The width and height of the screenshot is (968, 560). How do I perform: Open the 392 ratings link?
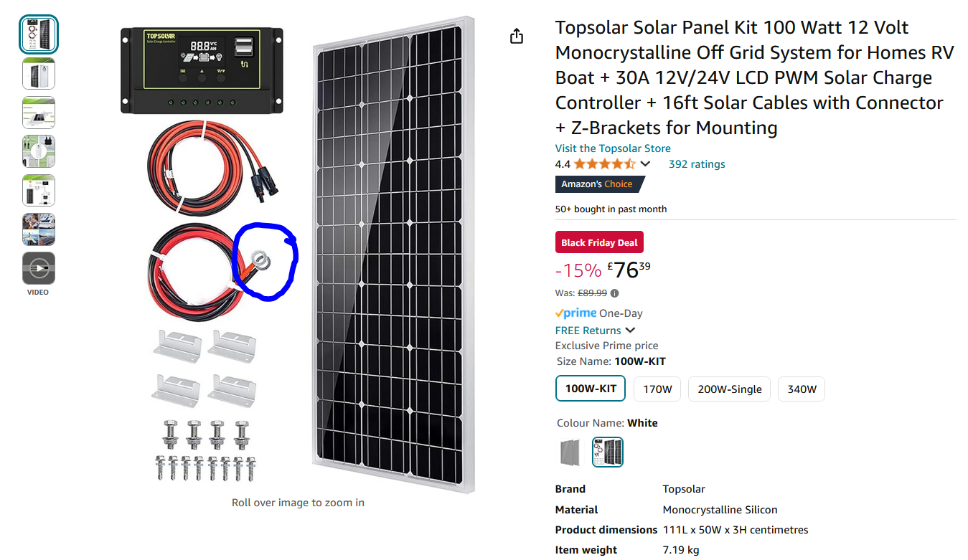[697, 164]
